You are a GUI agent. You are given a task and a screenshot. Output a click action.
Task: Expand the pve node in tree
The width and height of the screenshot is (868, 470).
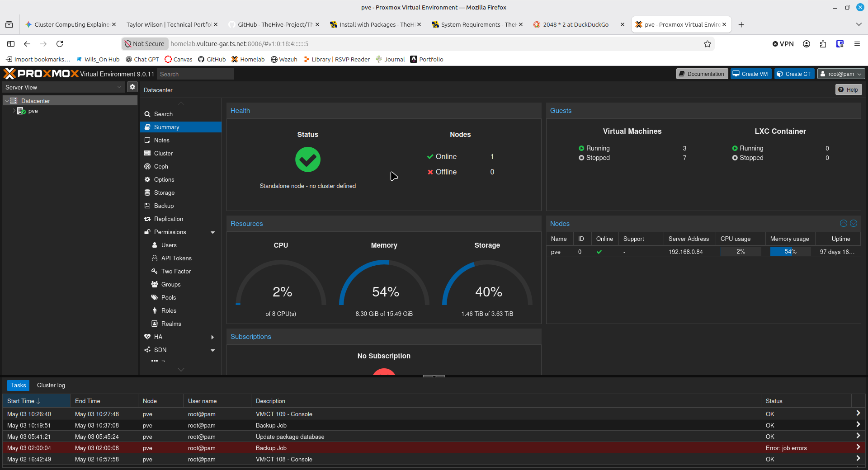[14, 111]
